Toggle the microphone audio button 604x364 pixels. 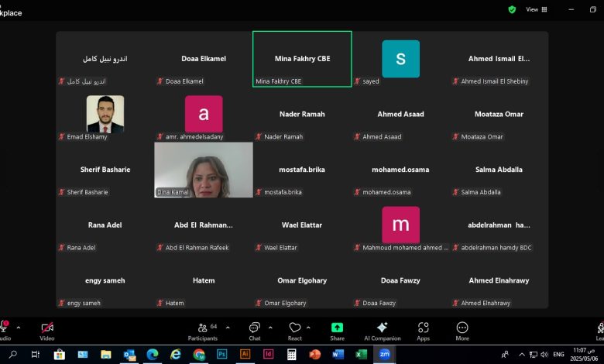point(4,331)
